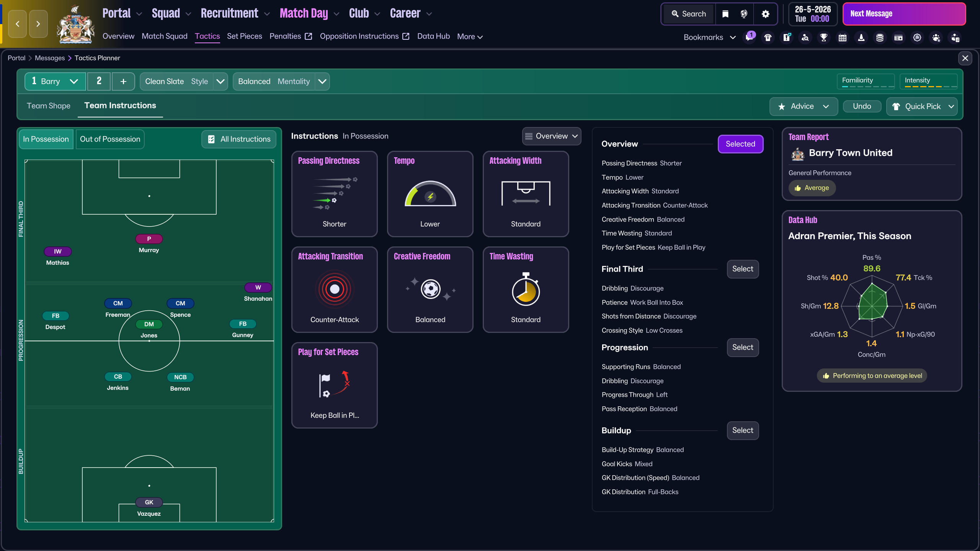Click the scouting player search icon
This screenshot has width=980, height=551.
pyautogui.click(x=805, y=37)
